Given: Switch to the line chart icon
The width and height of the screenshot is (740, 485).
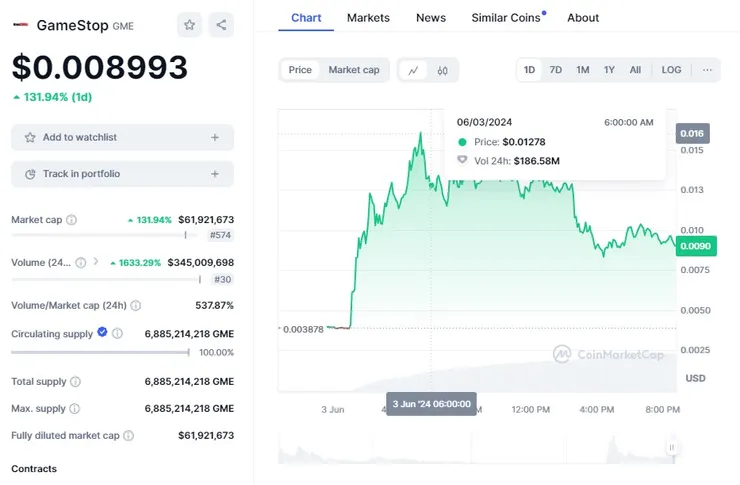Looking at the screenshot, I should pos(413,70).
